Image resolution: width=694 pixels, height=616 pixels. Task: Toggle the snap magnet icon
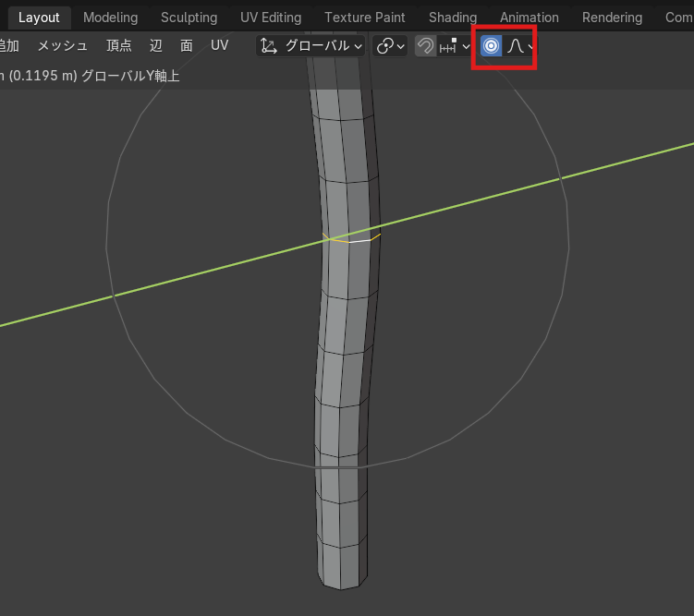(425, 45)
